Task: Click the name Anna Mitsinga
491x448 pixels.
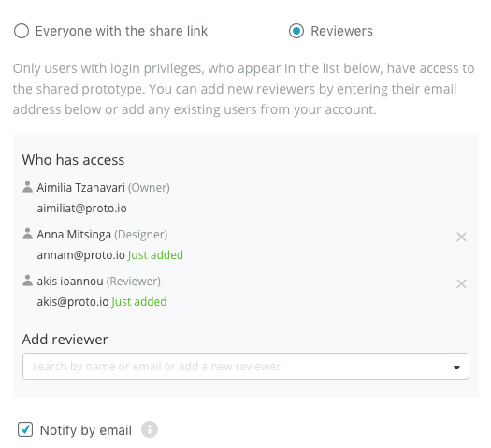Action: pos(74,234)
